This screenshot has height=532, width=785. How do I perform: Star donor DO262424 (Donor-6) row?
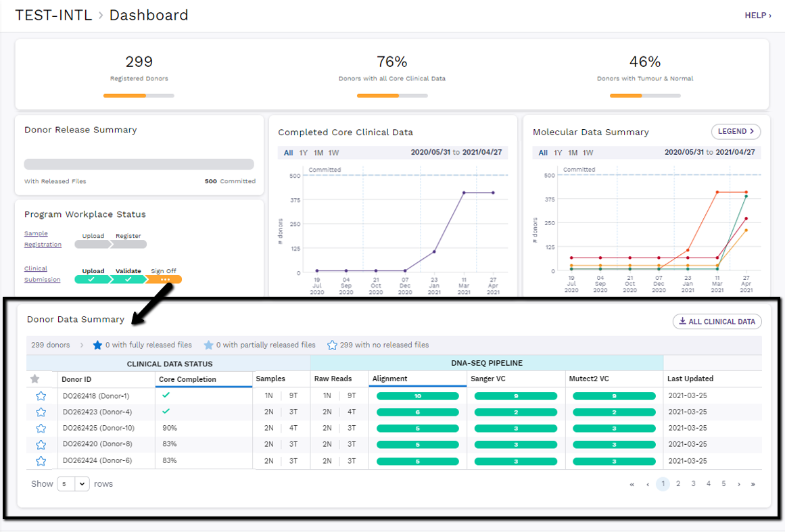click(x=41, y=461)
